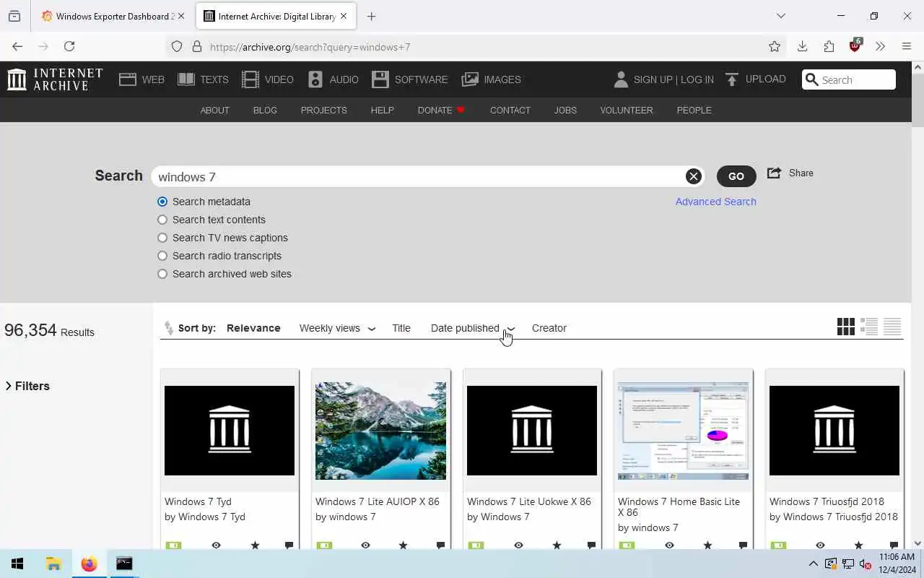Open the Audio speaker icon
The height and width of the screenshot is (578, 924).
pos(315,79)
